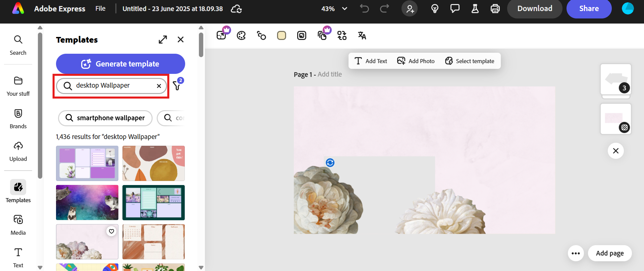Expand the Templates panel to full view
Viewport: 644px width, 271px height.
[163, 40]
